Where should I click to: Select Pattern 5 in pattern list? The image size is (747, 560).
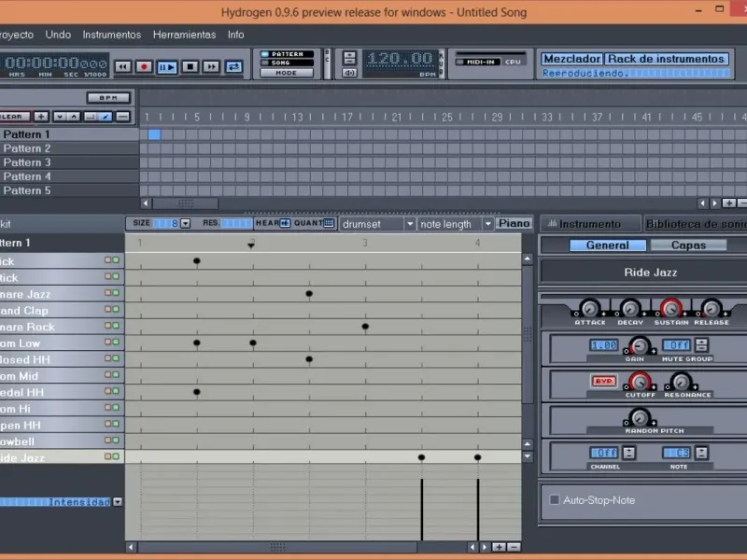coord(69,190)
